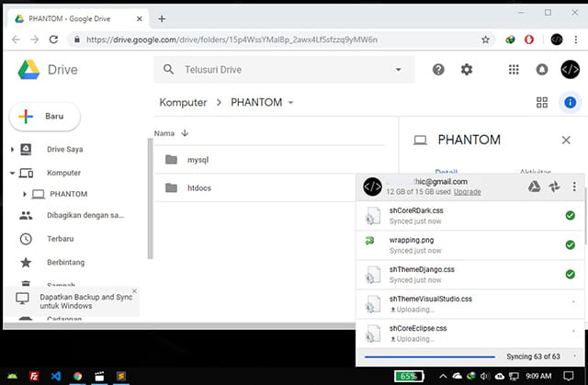Close the PHANTOM - Google Drive tab
The width and height of the screenshot is (588, 385).
point(139,18)
